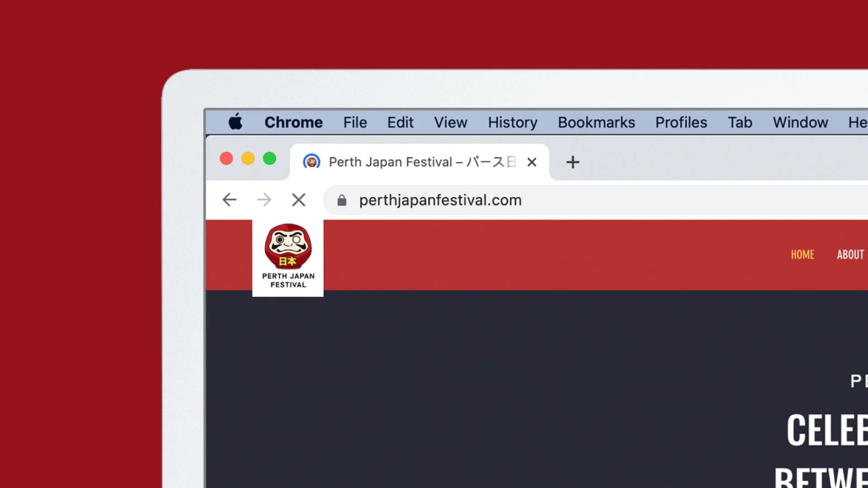Stop loading the page with X button
Screen dimensions: 868x488
[298, 200]
